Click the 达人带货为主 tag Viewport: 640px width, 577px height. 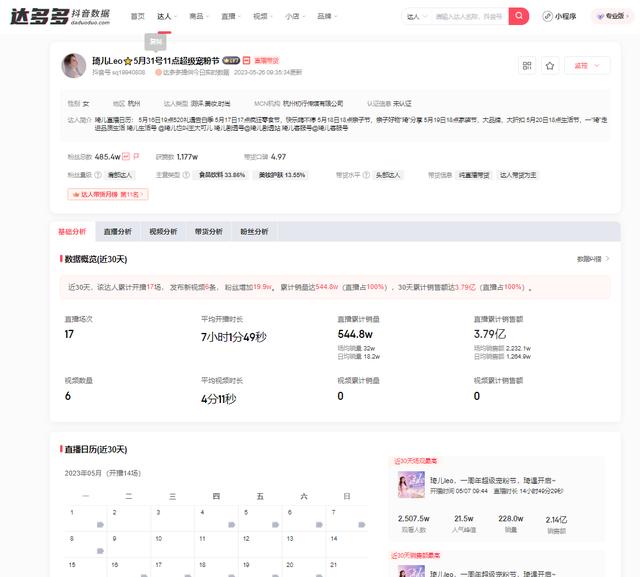518,175
